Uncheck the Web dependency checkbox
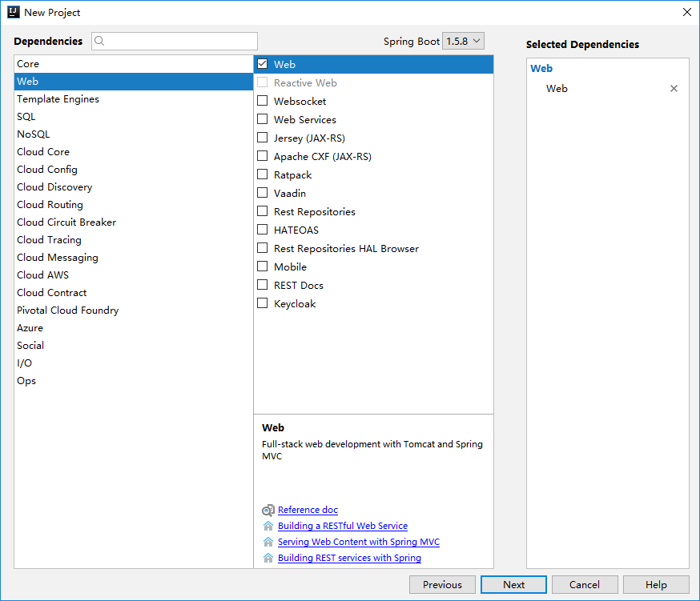Screen dimensions: 700x601 pos(262,64)
